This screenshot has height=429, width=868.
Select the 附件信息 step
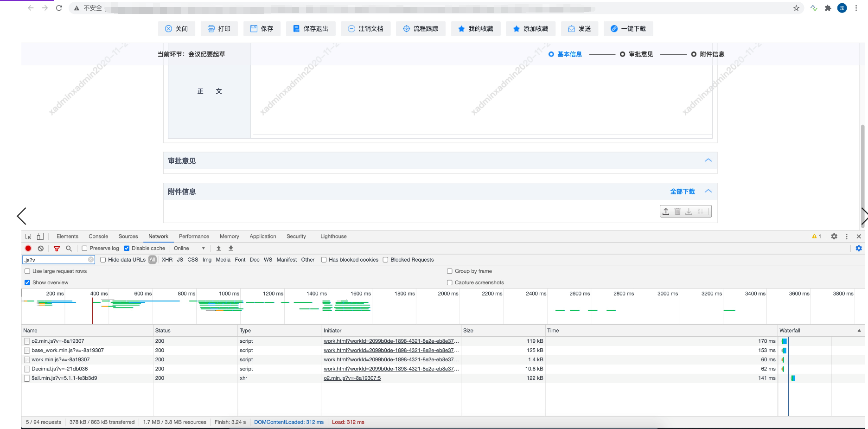(x=708, y=54)
